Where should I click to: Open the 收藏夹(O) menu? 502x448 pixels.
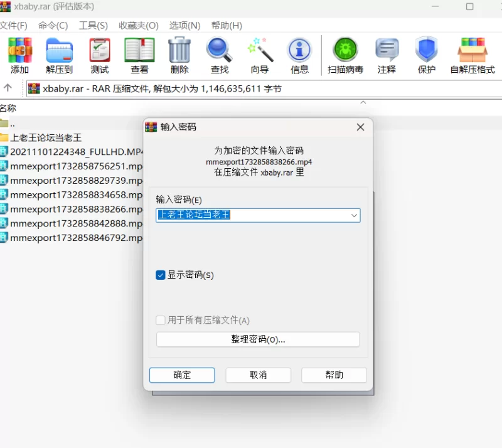coord(139,25)
